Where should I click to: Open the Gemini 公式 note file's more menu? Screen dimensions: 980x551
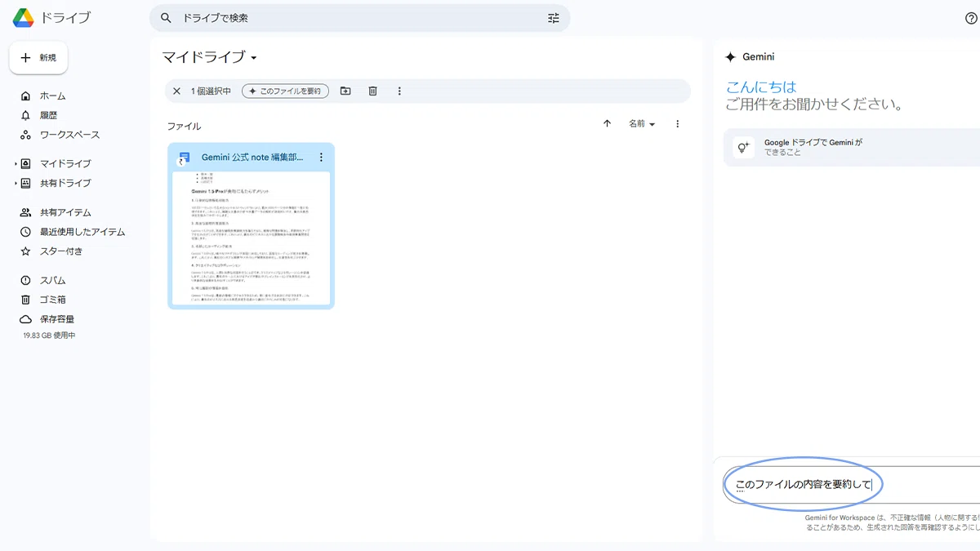[x=321, y=157]
